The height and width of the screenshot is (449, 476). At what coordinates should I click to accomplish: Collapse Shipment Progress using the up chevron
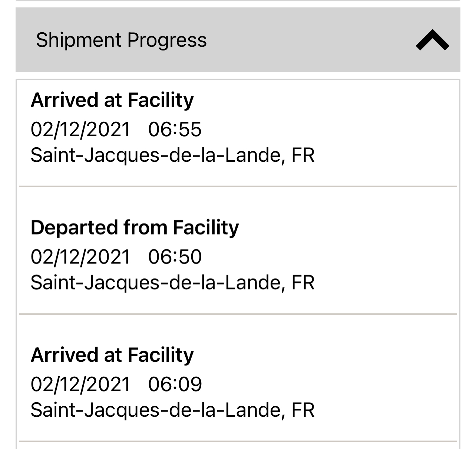pos(432,40)
